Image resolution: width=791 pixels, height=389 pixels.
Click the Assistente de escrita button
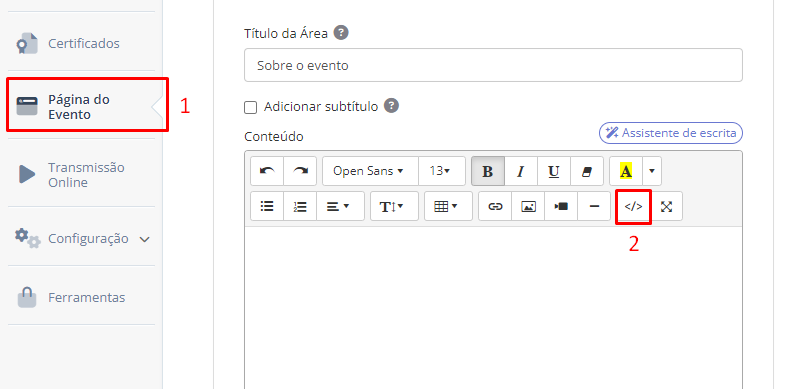[x=670, y=133]
